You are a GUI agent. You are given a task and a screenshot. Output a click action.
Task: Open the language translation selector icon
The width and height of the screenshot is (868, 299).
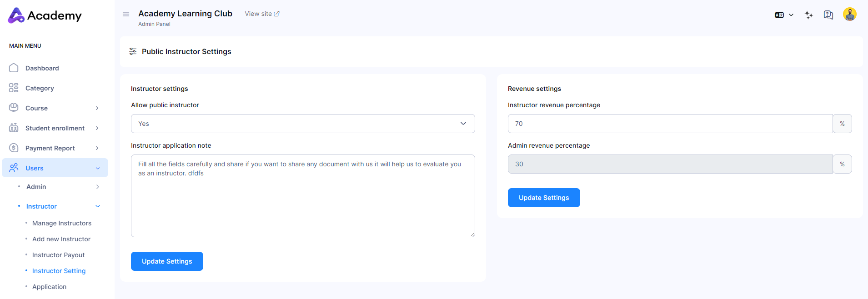(x=783, y=15)
